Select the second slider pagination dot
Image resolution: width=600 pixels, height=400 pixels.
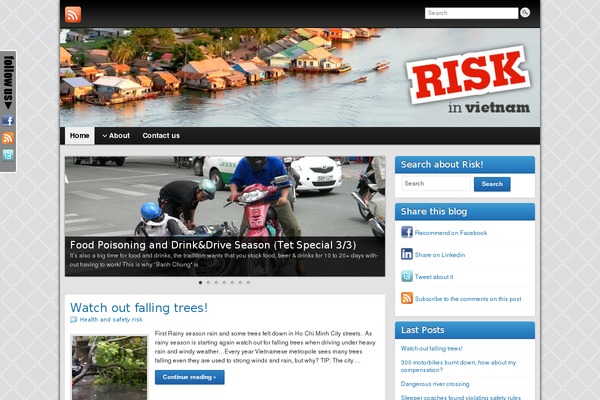pyautogui.click(x=209, y=282)
